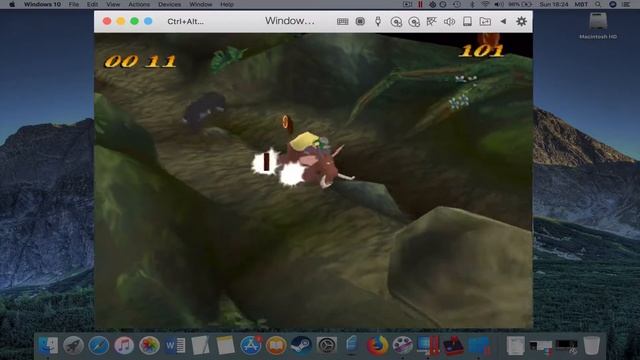Open the VM configuration gear icon
640x360 pixels.
coord(521,21)
